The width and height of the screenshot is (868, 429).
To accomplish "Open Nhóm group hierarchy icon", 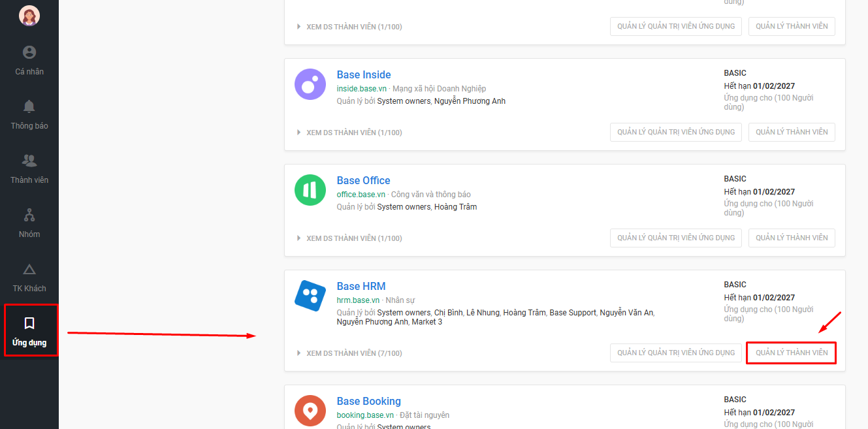I will pyautogui.click(x=29, y=215).
